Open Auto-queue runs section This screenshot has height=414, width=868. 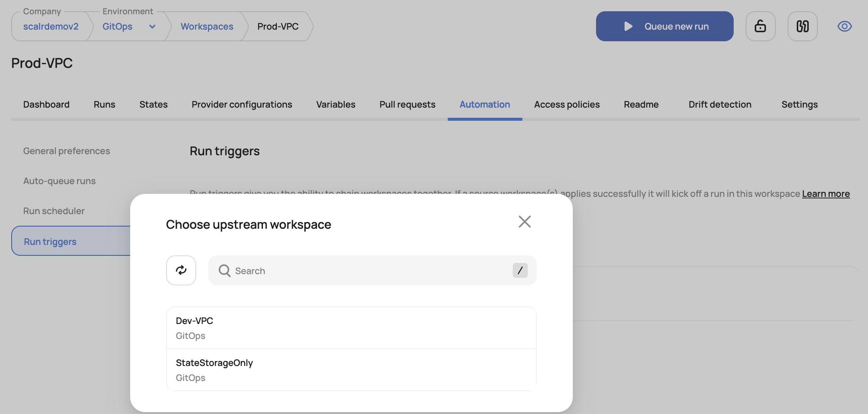(x=59, y=181)
